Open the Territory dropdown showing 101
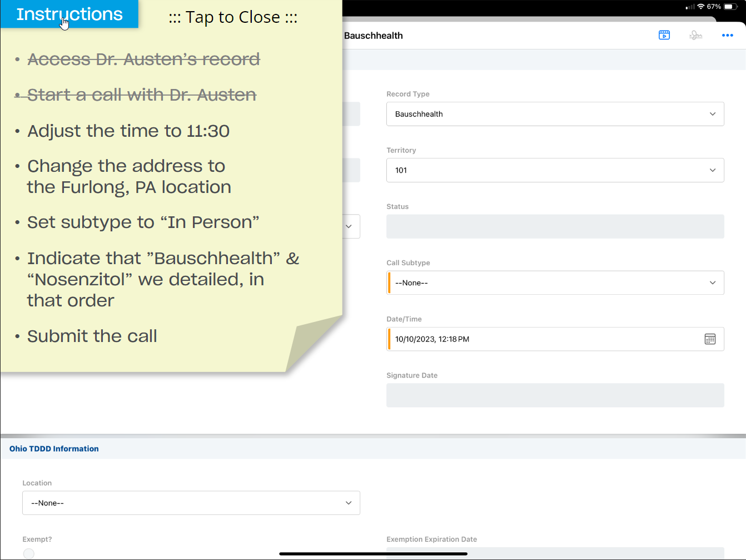Viewport: 746px width, 560px height. [555, 170]
